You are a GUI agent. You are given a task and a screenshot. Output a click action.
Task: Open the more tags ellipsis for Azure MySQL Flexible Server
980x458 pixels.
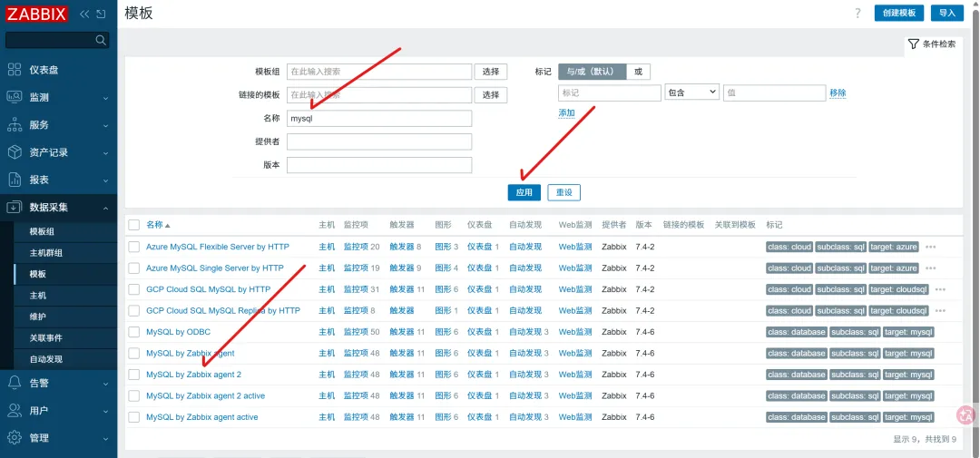[931, 247]
